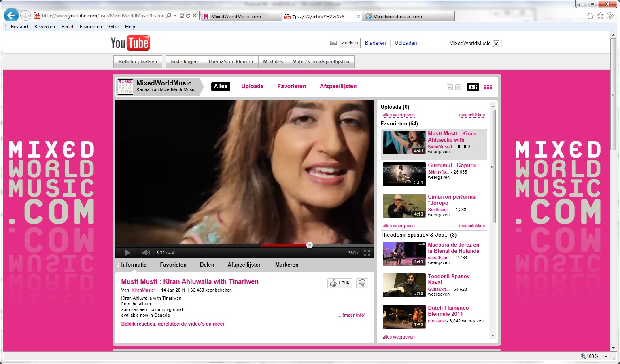Open the Uploaden link
The width and height of the screenshot is (620, 364).
point(406,43)
